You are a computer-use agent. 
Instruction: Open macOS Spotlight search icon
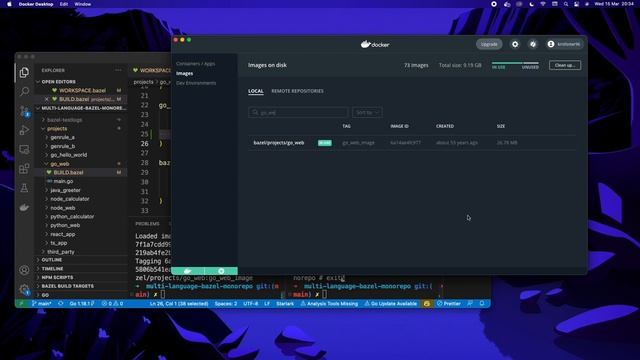click(x=566, y=4)
